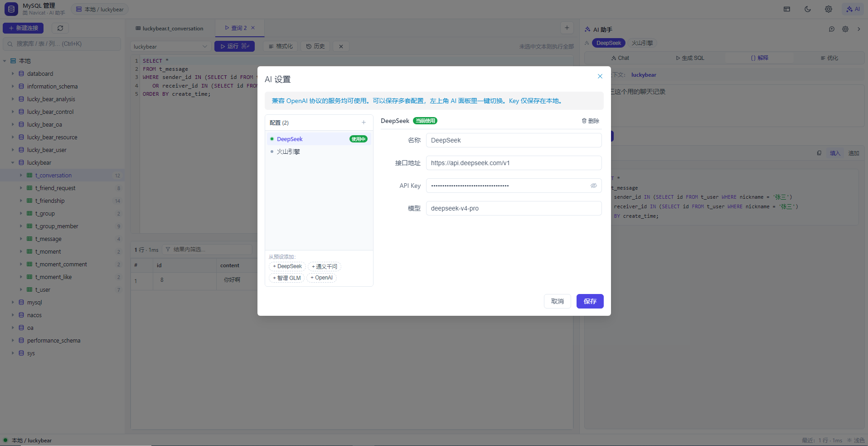868x446 pixels.
Task: Expand the information_schema database
Action: (x=13, y=86)
